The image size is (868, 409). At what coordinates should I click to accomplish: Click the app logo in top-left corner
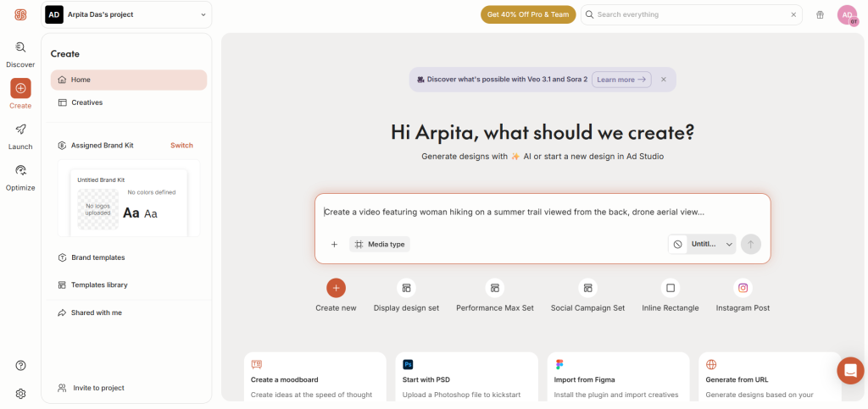[x=20, y=15]
